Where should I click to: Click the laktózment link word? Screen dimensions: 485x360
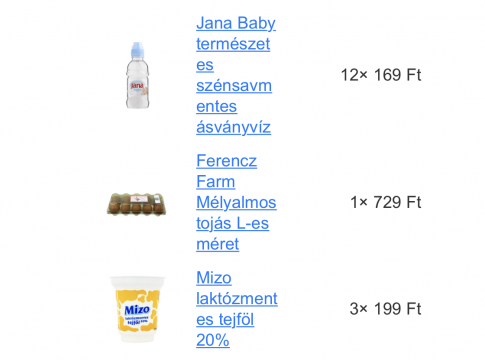(x=237, y=299)
